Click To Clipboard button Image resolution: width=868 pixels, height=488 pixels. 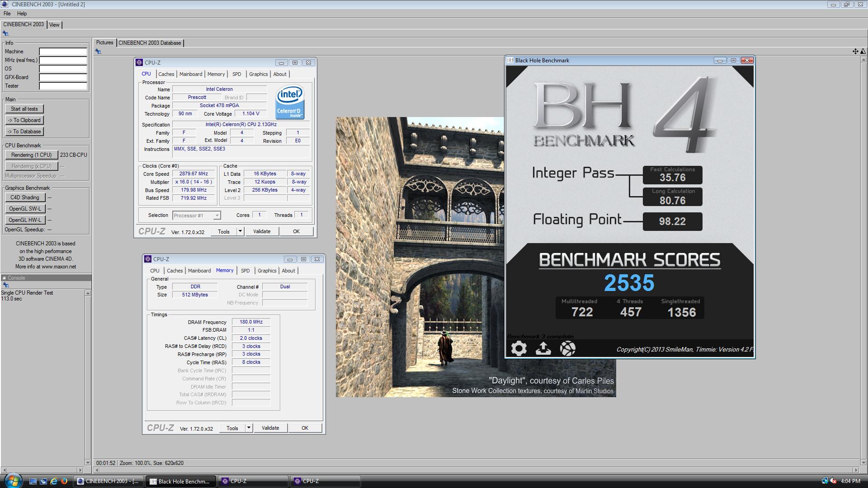click(24, 120)
